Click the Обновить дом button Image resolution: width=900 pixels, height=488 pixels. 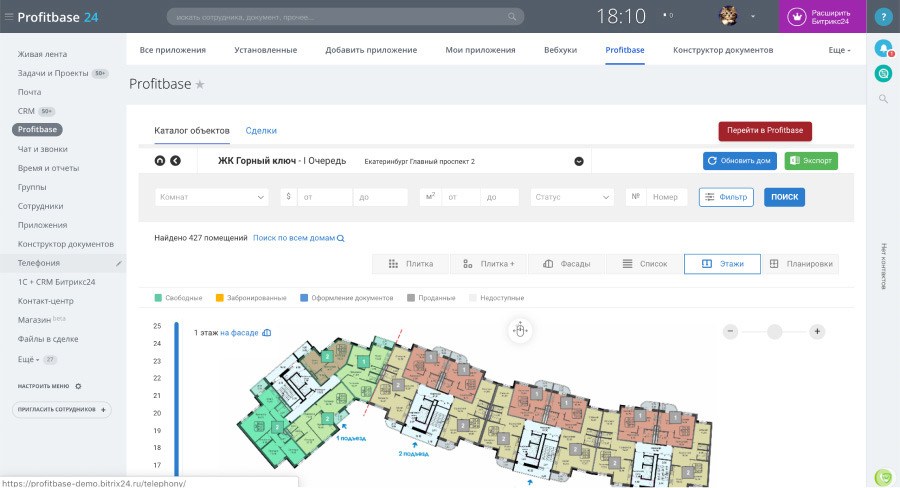pyautogui.click(x=740, y=161)
